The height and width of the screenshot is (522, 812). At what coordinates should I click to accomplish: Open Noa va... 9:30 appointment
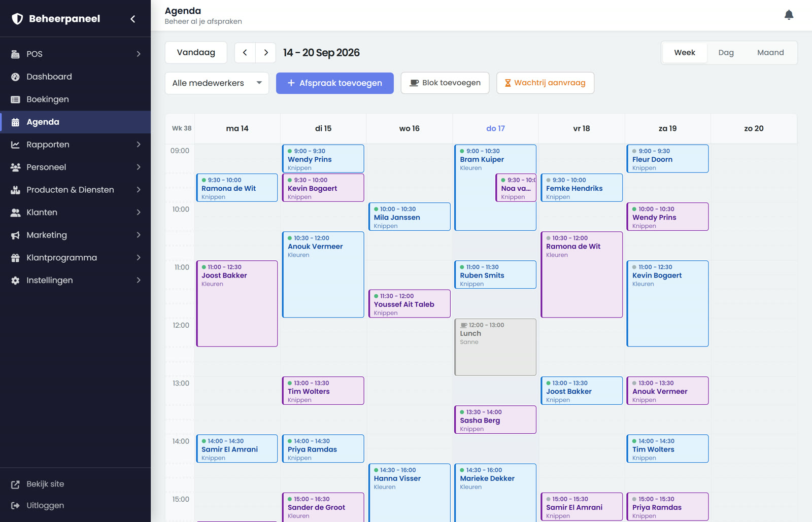(516, 188)
